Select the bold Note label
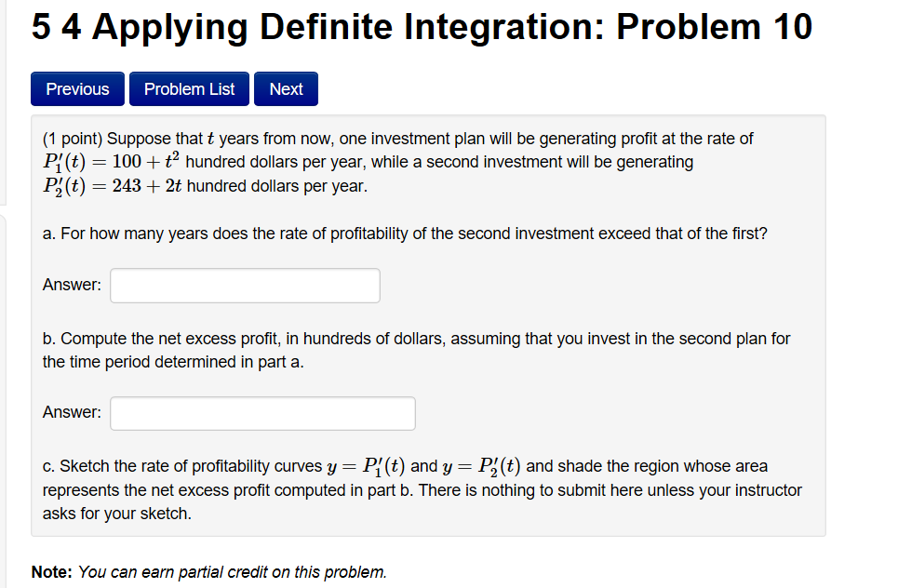 (x=53, y=571)
